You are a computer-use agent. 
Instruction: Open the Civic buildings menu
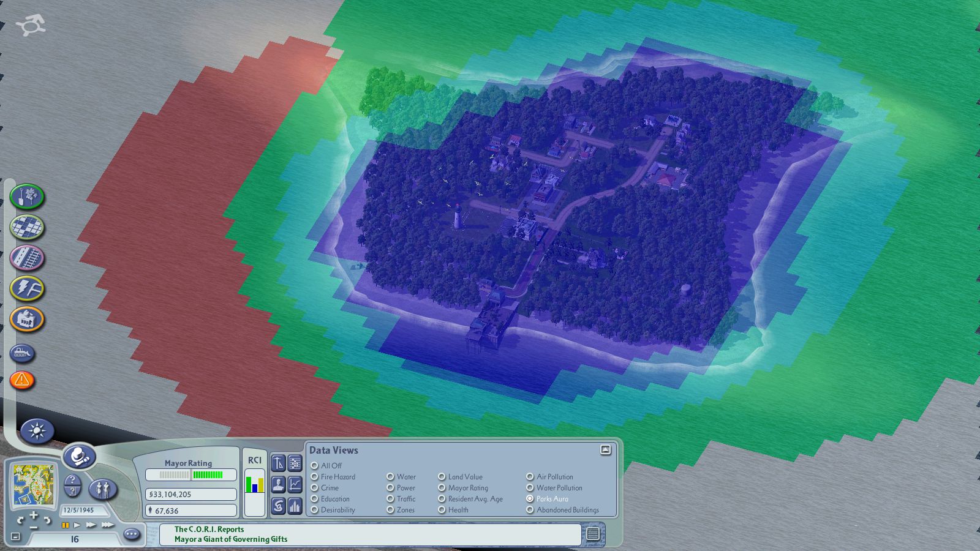27,319
